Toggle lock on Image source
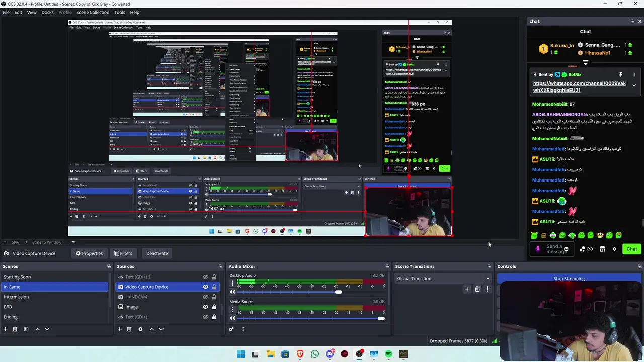 coord(214,307)
